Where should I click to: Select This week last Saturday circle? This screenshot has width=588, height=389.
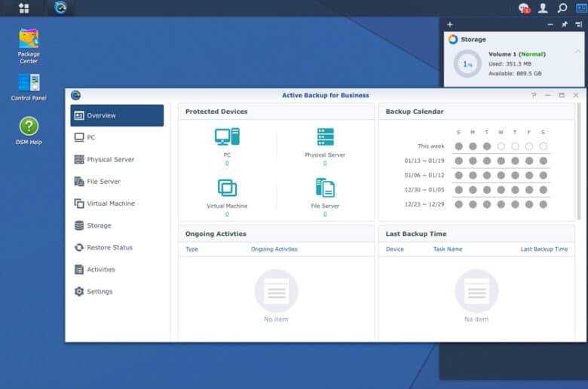tap(543, 146)
